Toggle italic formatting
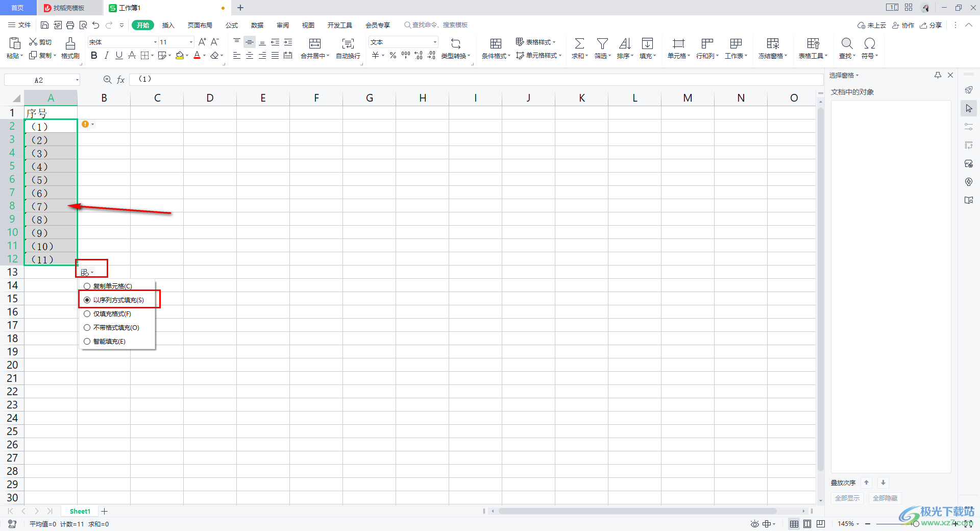The height and width of the screenshot is (531, 980). pyautogui.click(x=106, y=55)
